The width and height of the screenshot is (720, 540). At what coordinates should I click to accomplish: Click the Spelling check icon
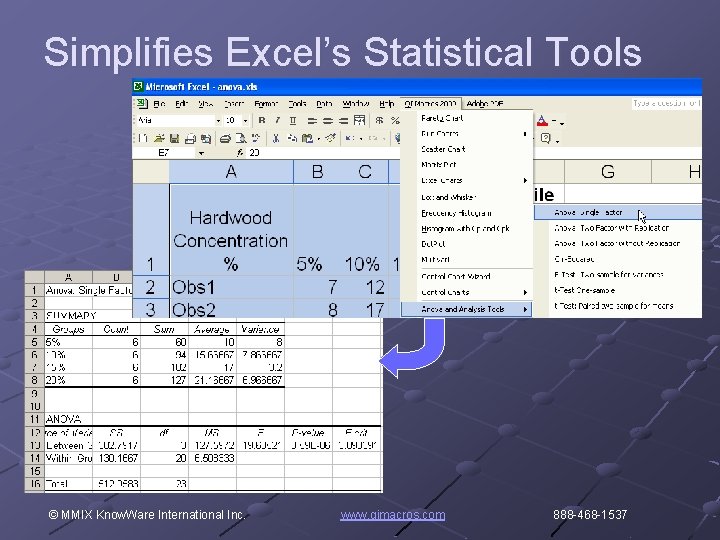256,138
